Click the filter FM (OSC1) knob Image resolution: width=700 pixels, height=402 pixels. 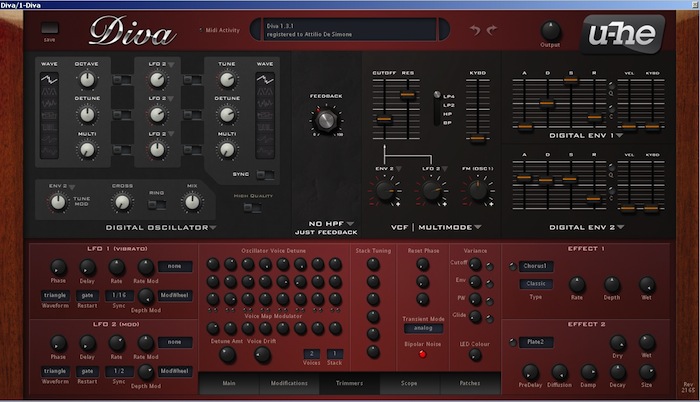coord(478,191)
